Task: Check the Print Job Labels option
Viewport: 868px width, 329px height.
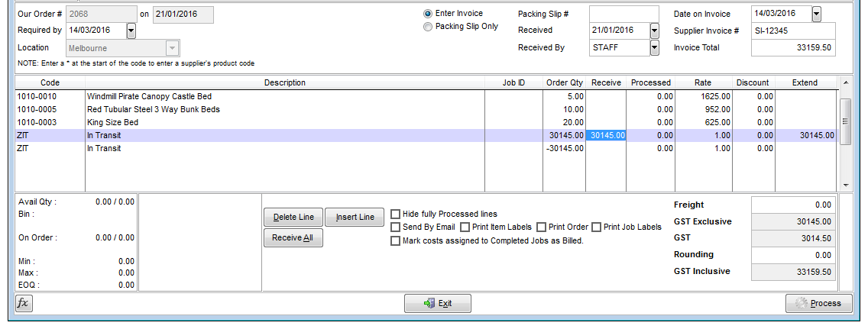Action: coord(596,227)
